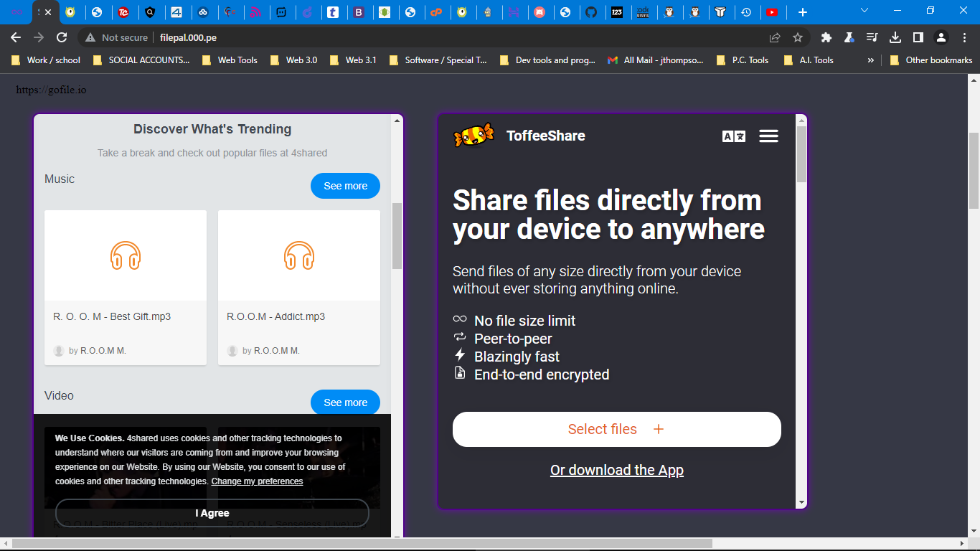Open the Best Gift.mp3 headphone thumbnail
Image resolution: width=980 pixels, height=551 pixels.
126,255
